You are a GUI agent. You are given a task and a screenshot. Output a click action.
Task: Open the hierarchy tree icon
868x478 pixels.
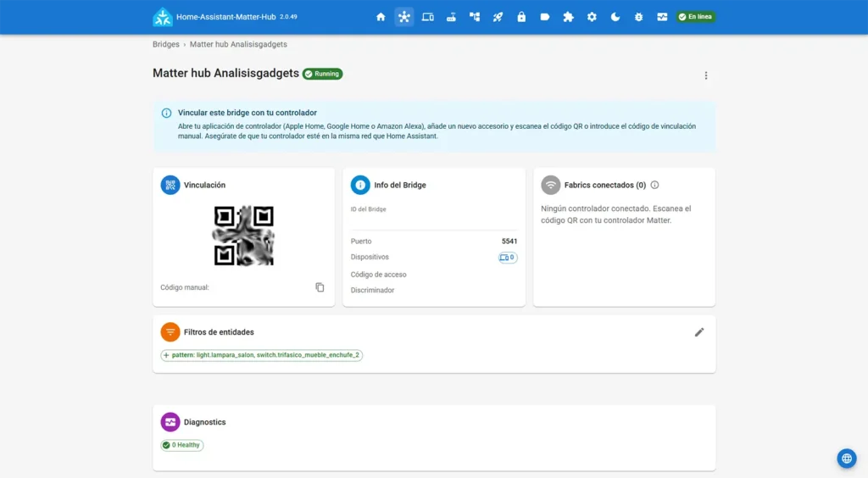point(475,17)
